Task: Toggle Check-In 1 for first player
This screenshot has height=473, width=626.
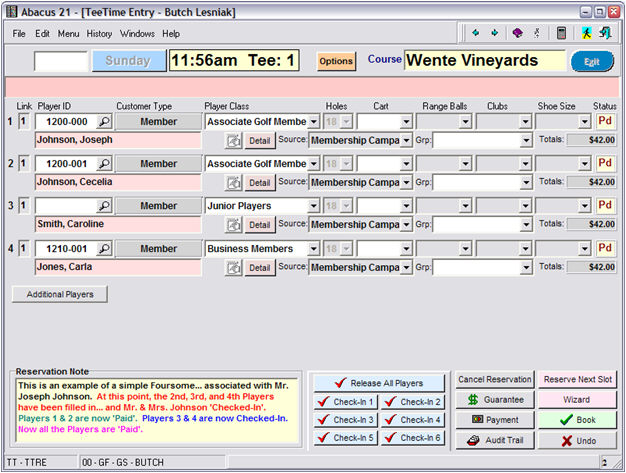Action: [345, 402]
